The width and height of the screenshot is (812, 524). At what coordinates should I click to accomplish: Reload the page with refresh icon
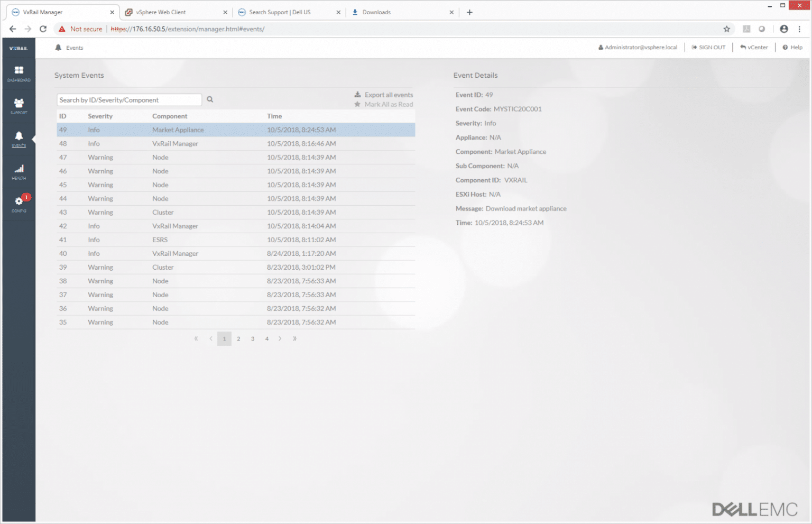(x=43, y=29)
